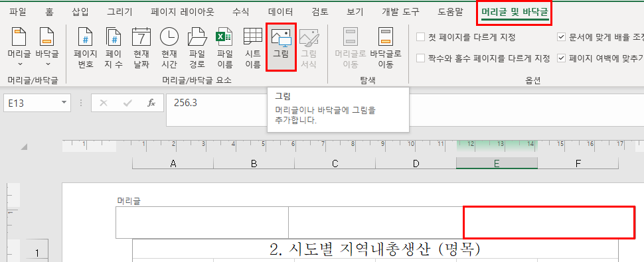The width and height of the screenshot is (644, 262).
Task: Click the right header section box
Action: point(549,222)
